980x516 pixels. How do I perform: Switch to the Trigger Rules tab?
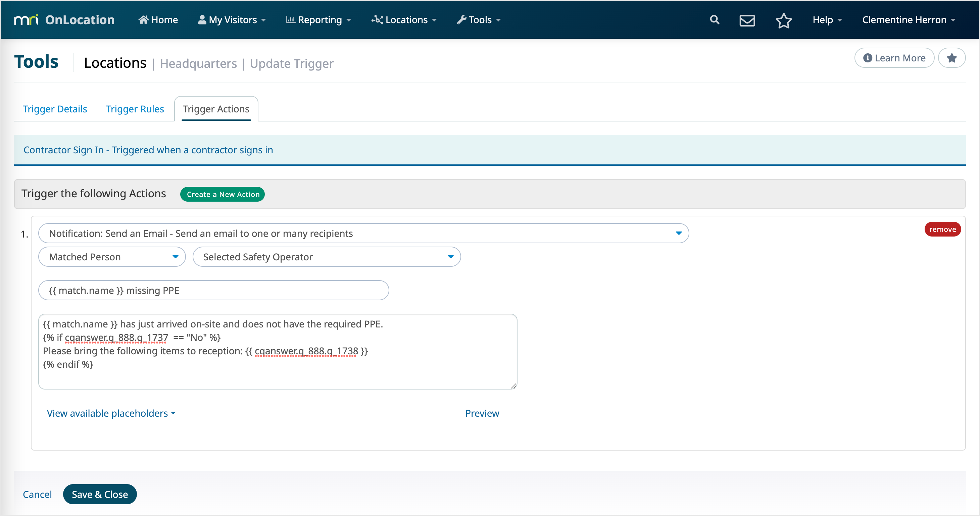click(x=135, y=109)
